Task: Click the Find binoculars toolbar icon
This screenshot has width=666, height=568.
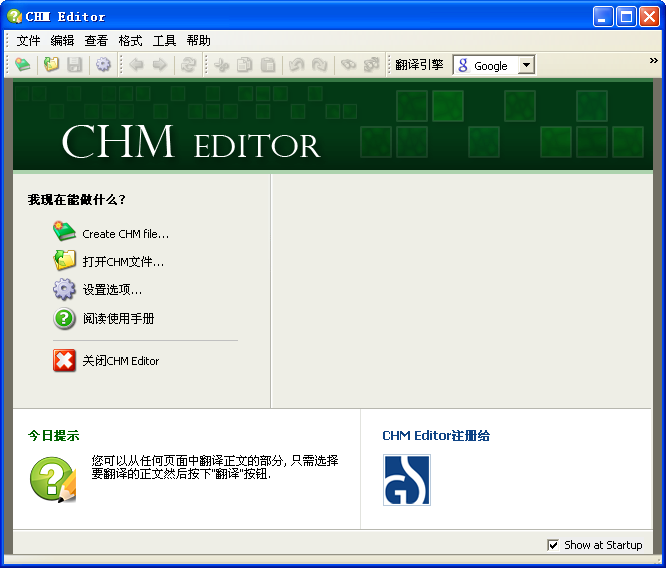Action: point(348,65)
